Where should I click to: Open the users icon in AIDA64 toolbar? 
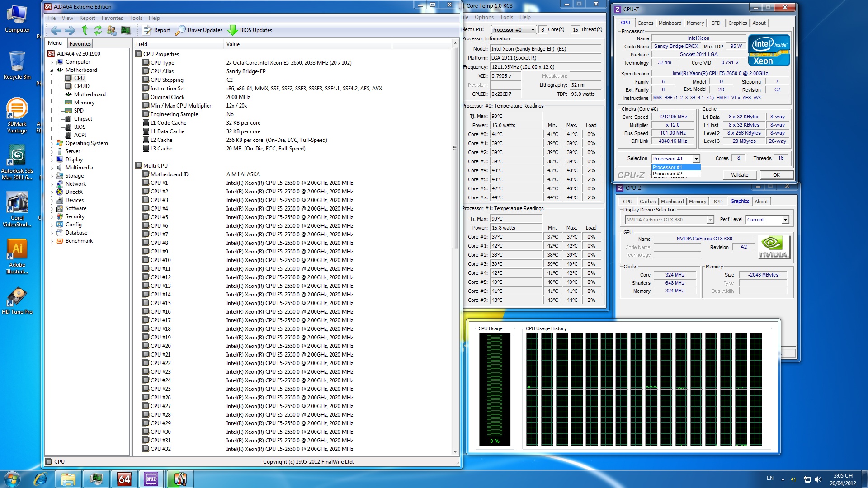click(x=112, y=30)
